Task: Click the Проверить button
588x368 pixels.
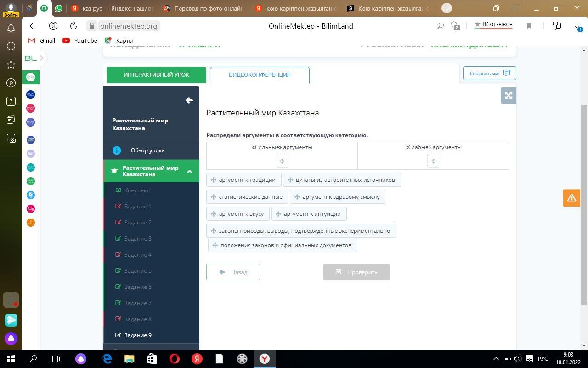Action: click(x=356, y=272)
